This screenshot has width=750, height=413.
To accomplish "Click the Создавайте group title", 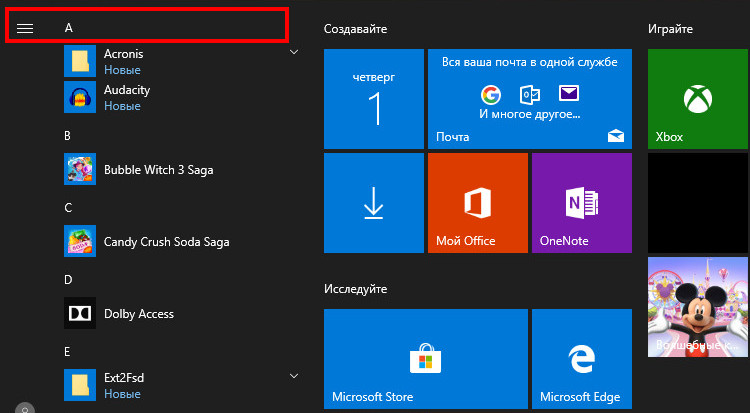I will coord(355,29).
